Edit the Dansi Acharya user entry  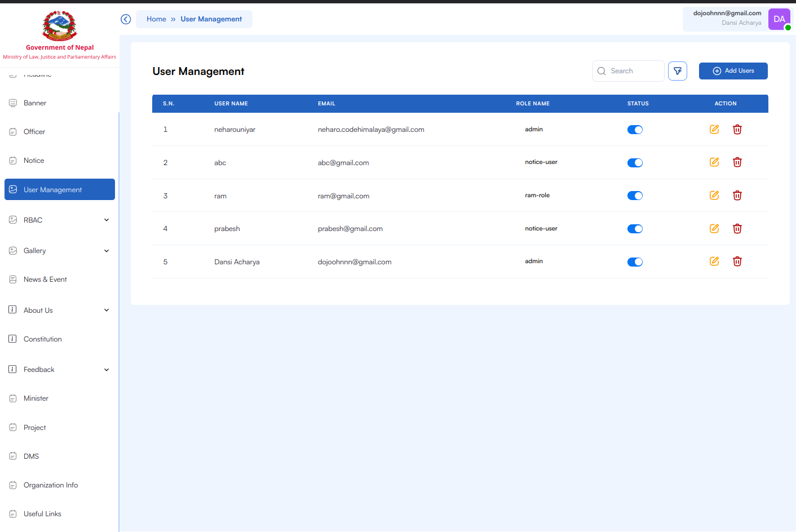pyautogui.click(x=714, y=261)
